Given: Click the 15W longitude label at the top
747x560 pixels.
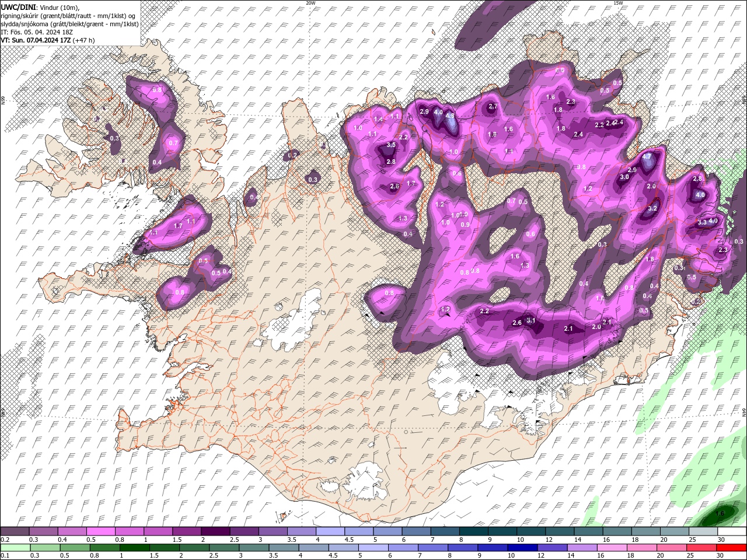Looking at the screenshot, I should click(617, 3).
